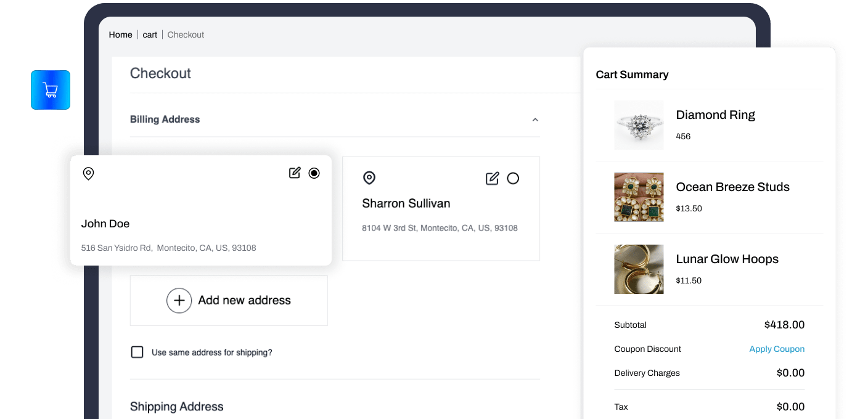Viewport: 868px width, 419px height.
Task: Click the plus circle icon for new address
Action: (179, 301)
